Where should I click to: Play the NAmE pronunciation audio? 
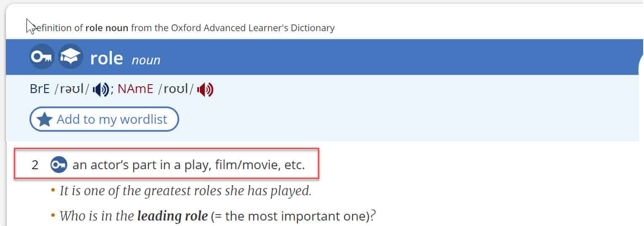pos(205,90)
